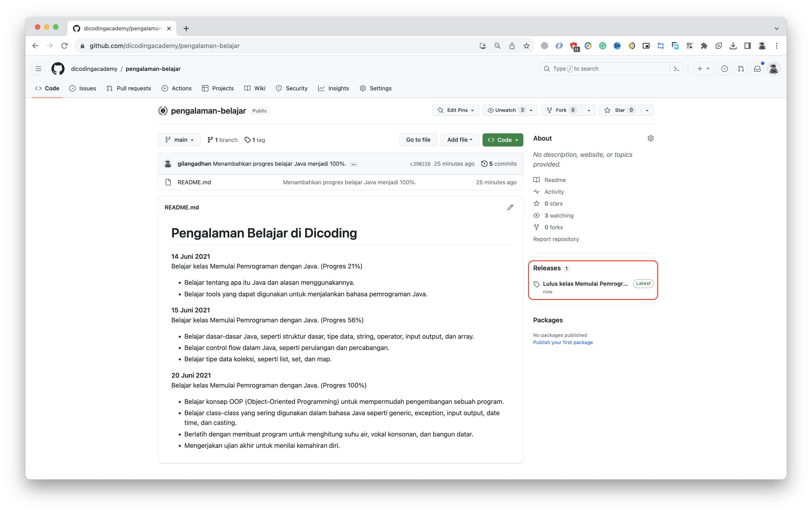Open the Star lists dropdown arrow
Screen dimensions: 812x513
[x=647, y=110]
